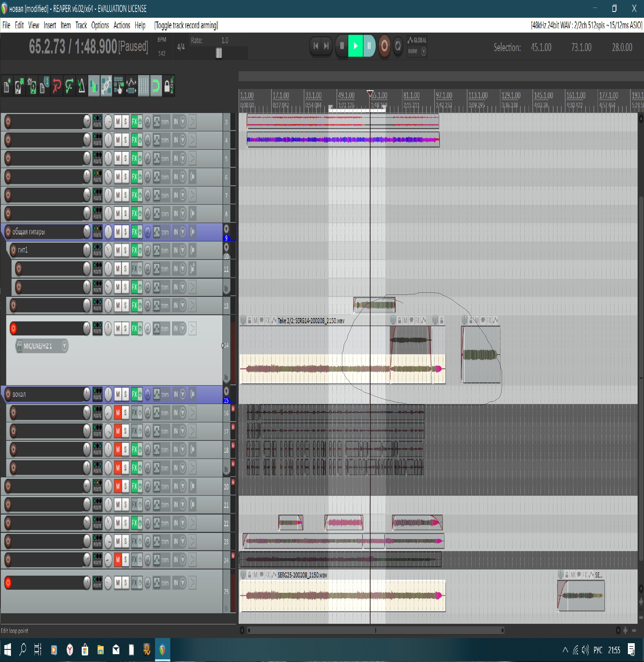Click the red Undo arrow icon
This screenshot has width=644, height=662.
pyautogui.click(x=57, y=86)
